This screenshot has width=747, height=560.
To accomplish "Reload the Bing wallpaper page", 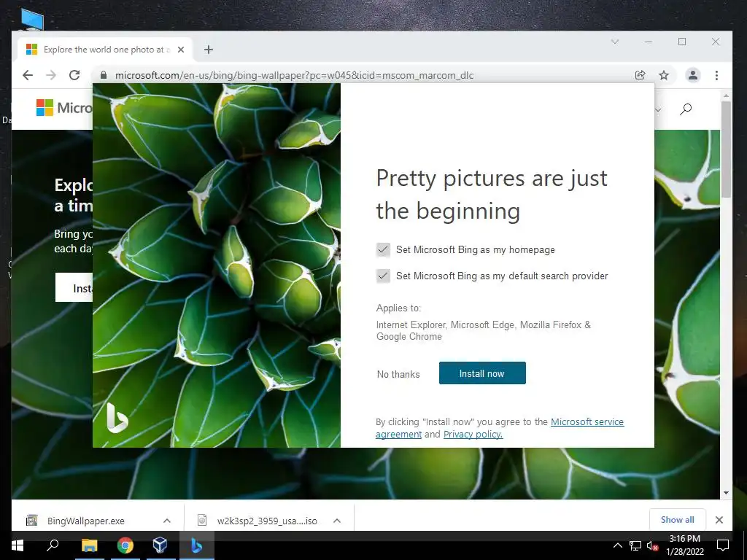I will [74, 75].
